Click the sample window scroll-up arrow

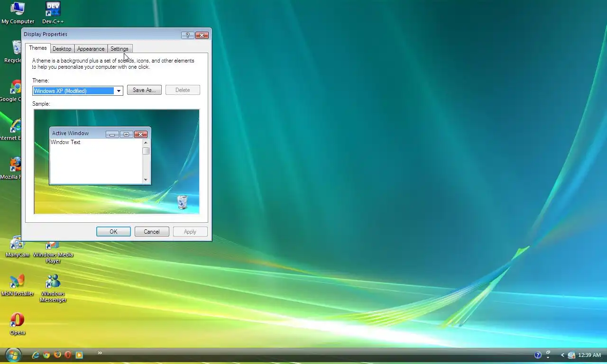tap(146, 143)
